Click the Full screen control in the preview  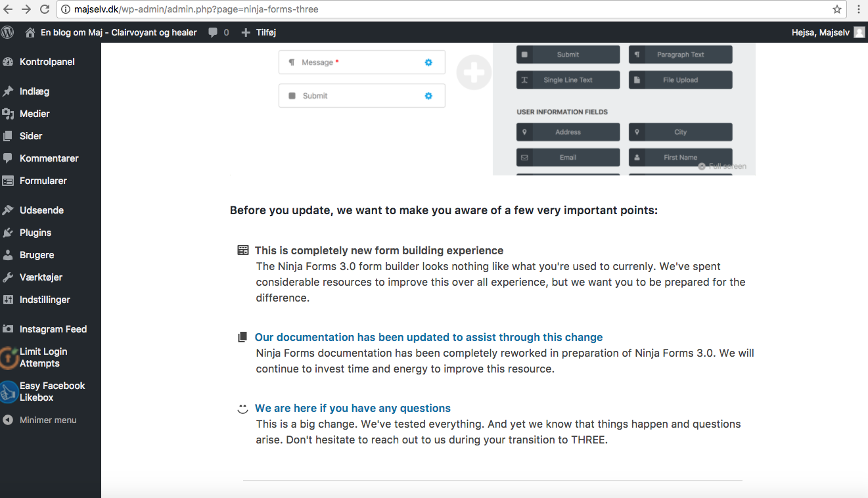pos(722,166)
